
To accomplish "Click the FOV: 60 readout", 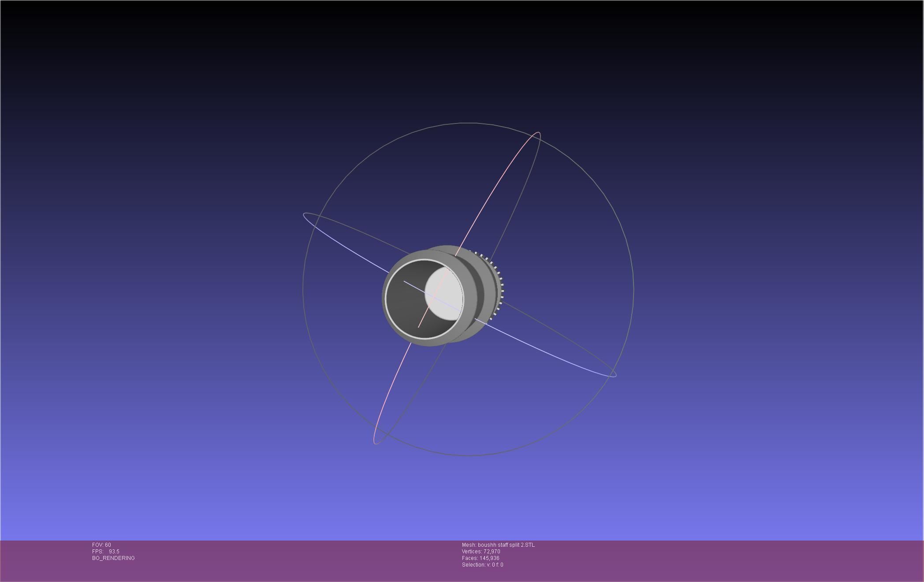I will tap(101, 545).
